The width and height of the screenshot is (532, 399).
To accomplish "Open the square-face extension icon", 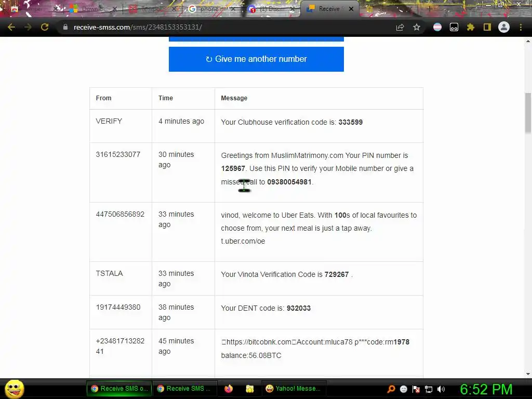I will coord(454,27).
